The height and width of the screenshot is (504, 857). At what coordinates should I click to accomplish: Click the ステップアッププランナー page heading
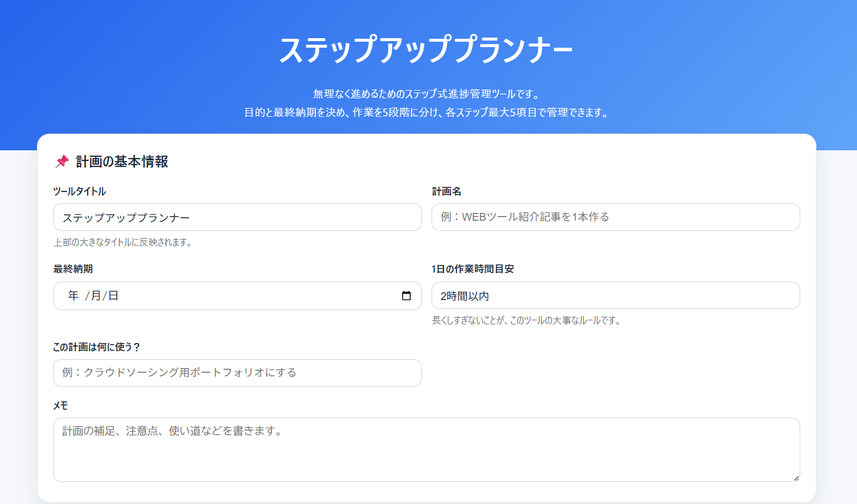point(426,49)
